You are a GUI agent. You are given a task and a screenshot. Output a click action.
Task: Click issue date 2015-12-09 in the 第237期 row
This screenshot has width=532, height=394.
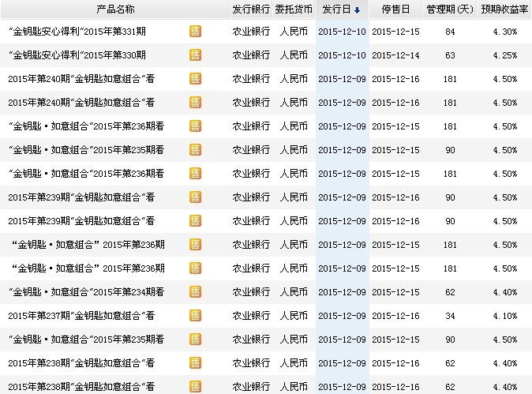click(342, 316)
